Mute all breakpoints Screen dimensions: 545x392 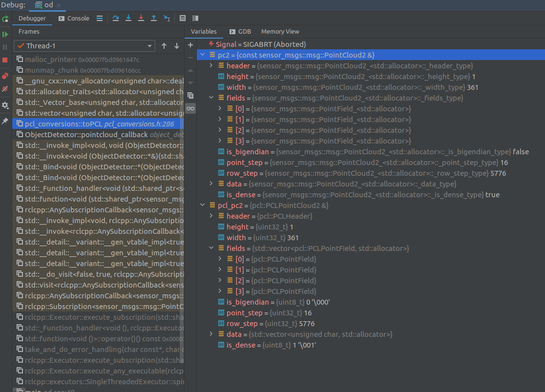tap(5, 89)
